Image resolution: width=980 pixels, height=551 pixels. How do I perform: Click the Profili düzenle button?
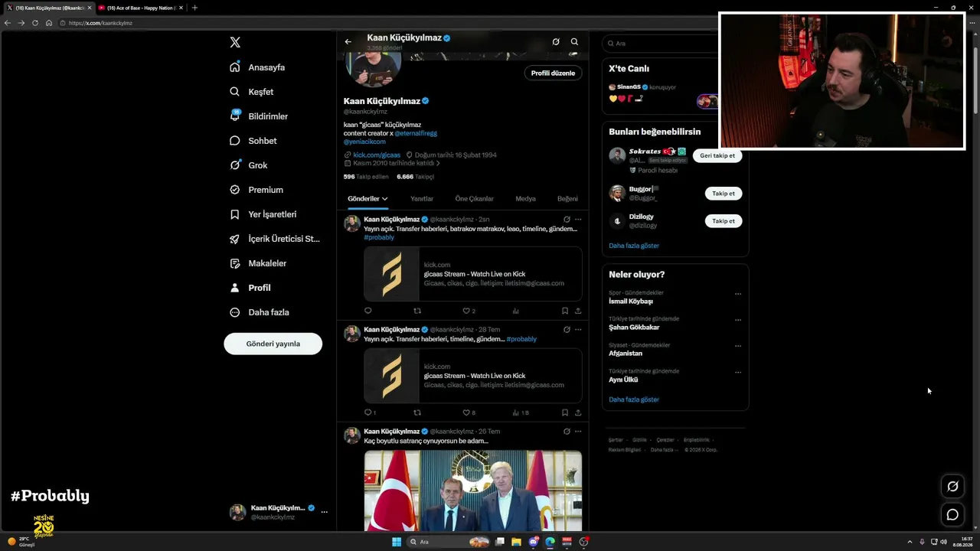[x=553, y=73]
